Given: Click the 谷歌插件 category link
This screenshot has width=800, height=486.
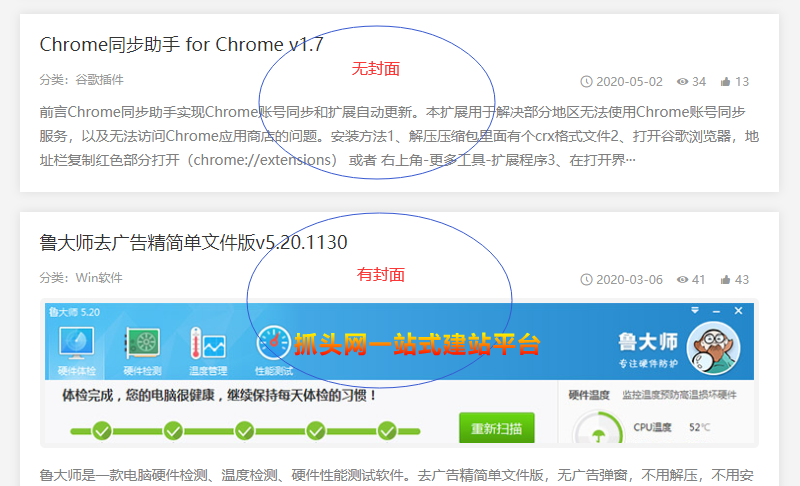Looking at the screenshot, I should (99, 80).
